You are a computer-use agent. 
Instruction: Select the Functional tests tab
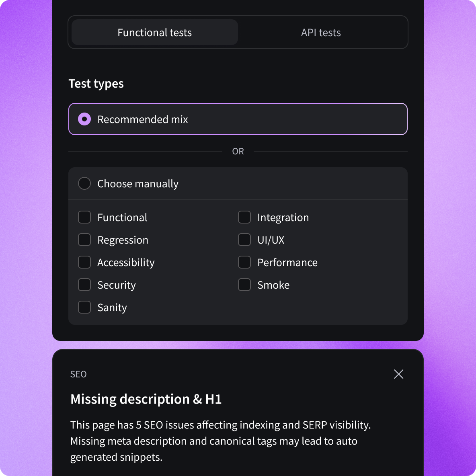pyautogui.click(x=154, y=32)
